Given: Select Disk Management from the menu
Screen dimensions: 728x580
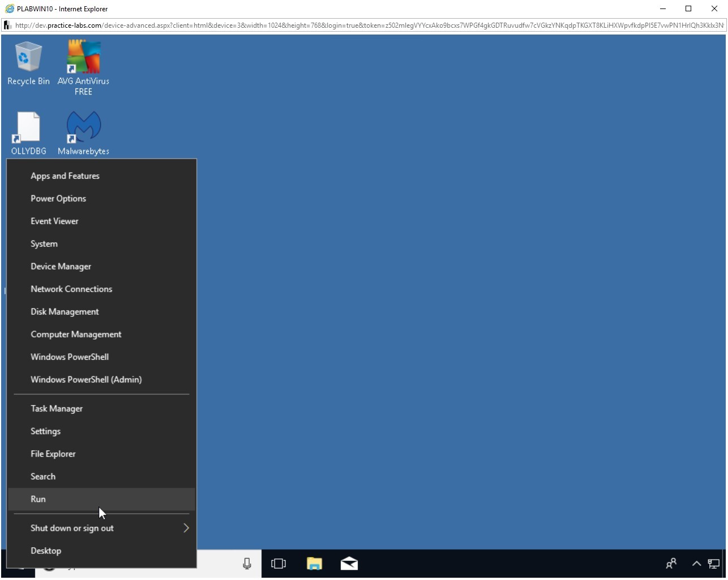Looking at the screenshot, I should (65, 311).
